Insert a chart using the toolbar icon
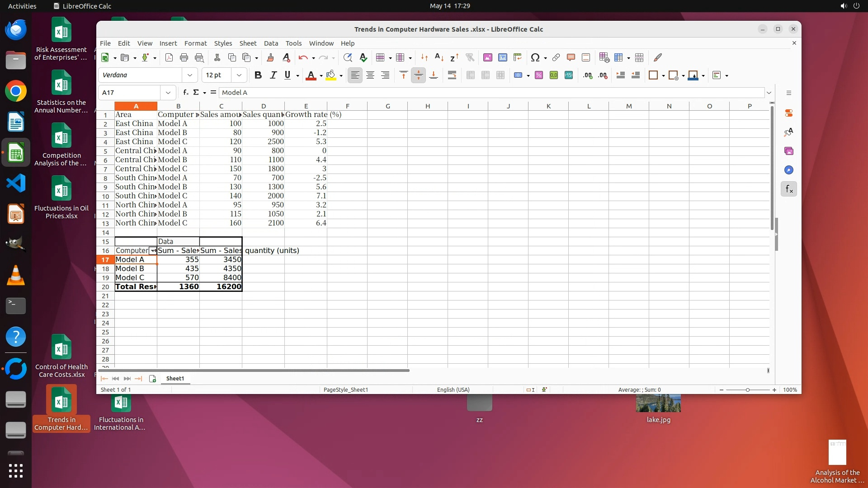 [x=502, y=57]
